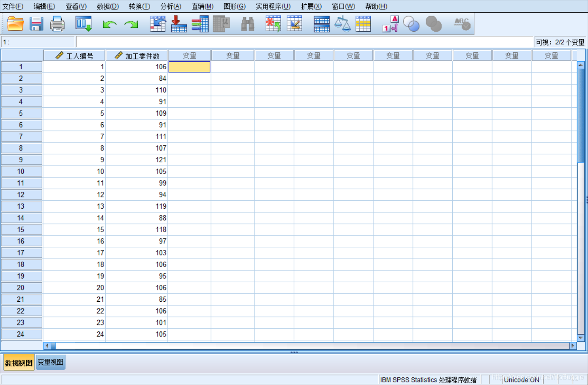588x385 pixels.
Task: Open Split File tool
Action: pos(321,24)
